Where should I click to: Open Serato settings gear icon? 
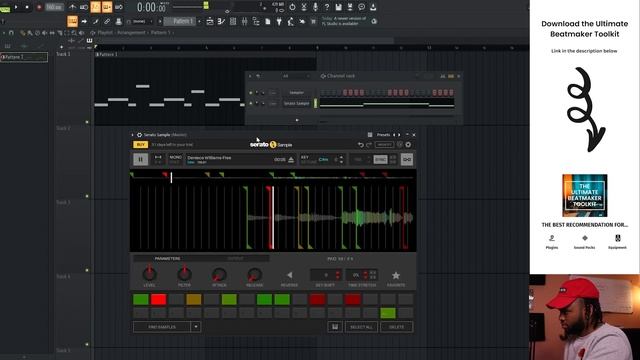[408, 144]
